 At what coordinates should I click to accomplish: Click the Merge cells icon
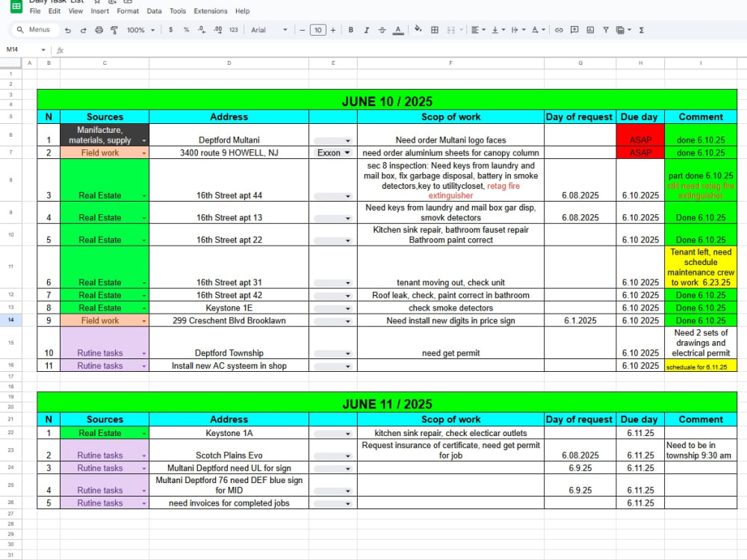point(450,30)
